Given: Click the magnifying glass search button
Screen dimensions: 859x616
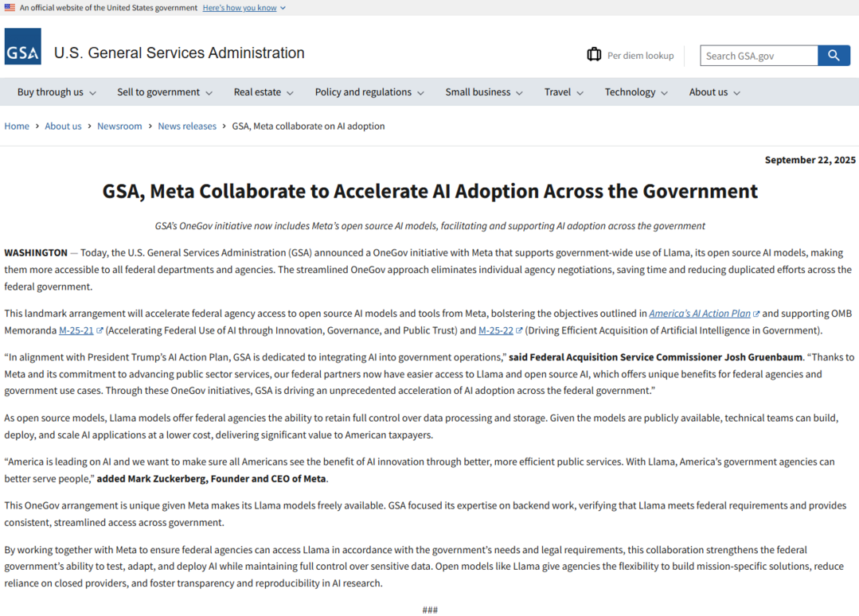Looking at the screenshot, I should [834, 56].
